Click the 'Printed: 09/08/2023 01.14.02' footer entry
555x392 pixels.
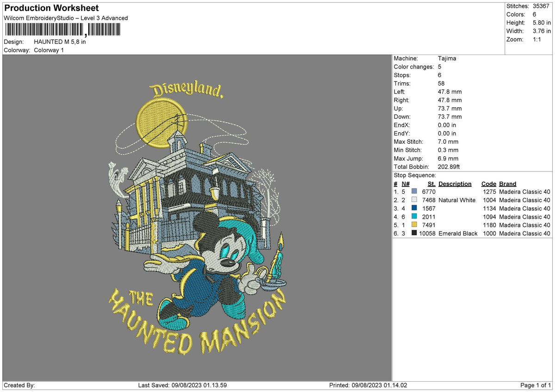click(368, 386)
